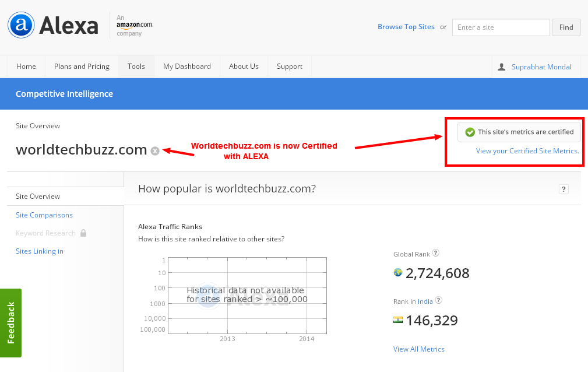Click the Global Rank help question icon
This screenshot has height=372, width=588.
pyautogui.click(x=435, y=253)
